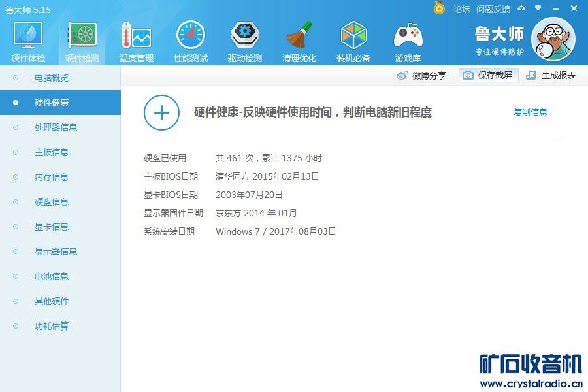Open the 硬件体检 hardware checkup icon
The image size is (588, 392).
point(28,42)
